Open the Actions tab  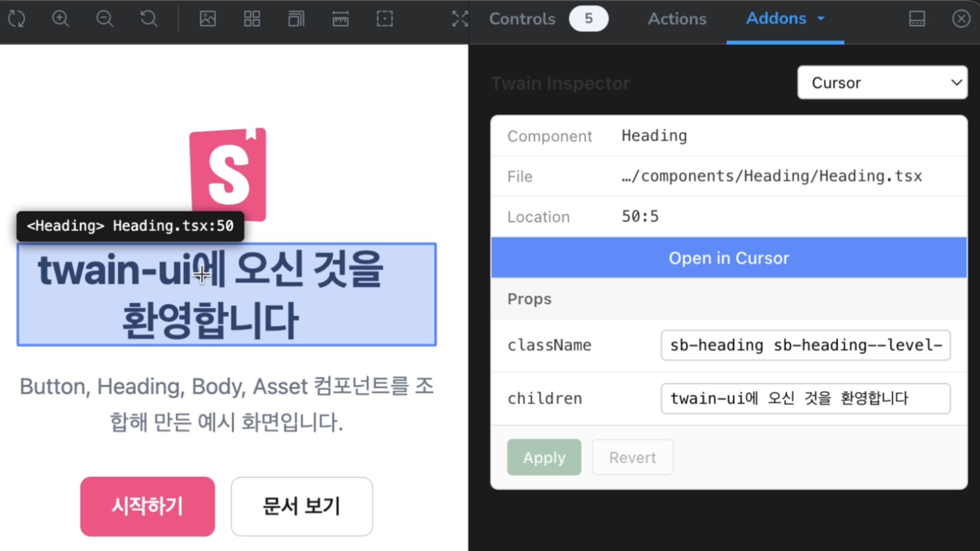(677, 19)
